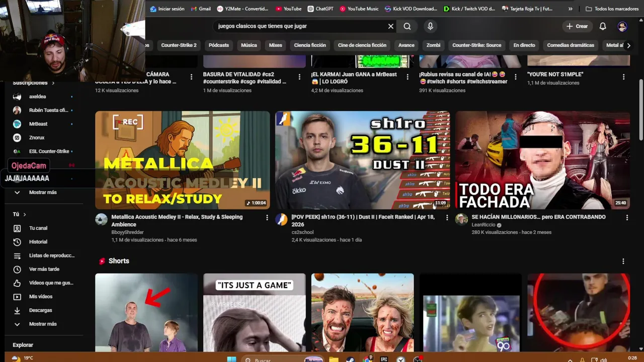Image resolution: width=644 pixels, height=362 pixels.
Task: Select the Música filter chip
Action: 249,45
